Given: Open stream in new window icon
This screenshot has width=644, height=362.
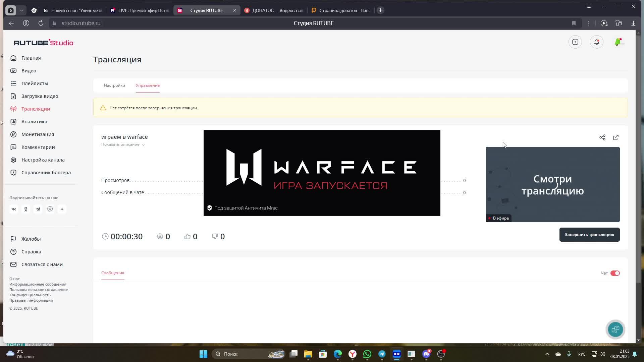Looking at the screenshot, I should pyautogui.click(x=615, y=137).
